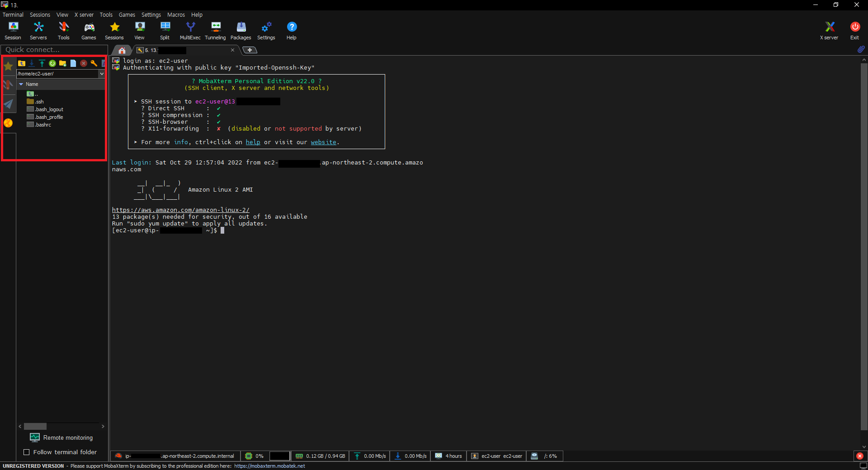Click the orange key icon in SFTP toolbar
The width and height of the screenshot is (868, 470).
(x=94, y=63)
